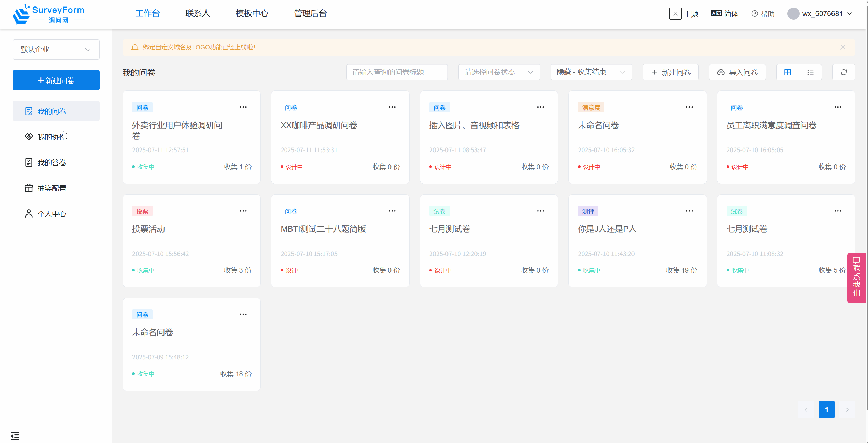Dismiss the orange announcement banner
The height and width of the screenshot is (443, 868).
(843, 47)
